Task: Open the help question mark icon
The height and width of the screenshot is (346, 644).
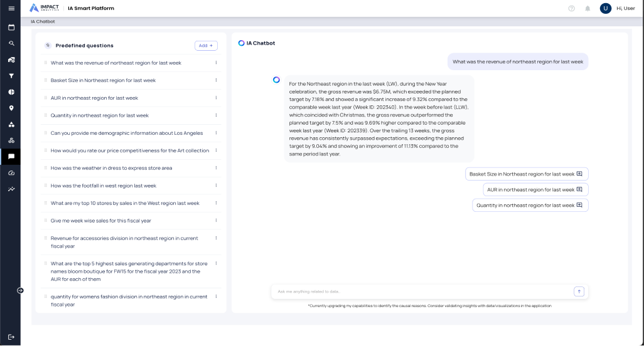Action: point(571,9)
